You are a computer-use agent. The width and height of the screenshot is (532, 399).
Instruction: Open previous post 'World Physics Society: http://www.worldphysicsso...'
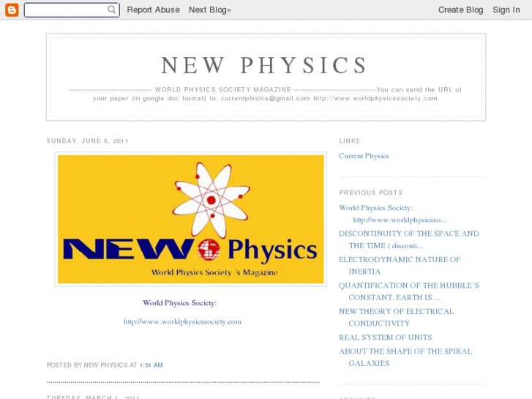(393, 214)
